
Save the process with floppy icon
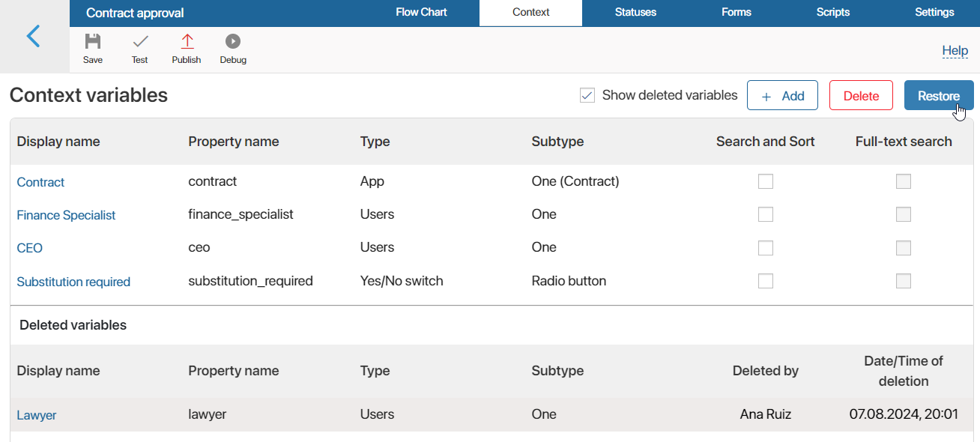point(93,42)
